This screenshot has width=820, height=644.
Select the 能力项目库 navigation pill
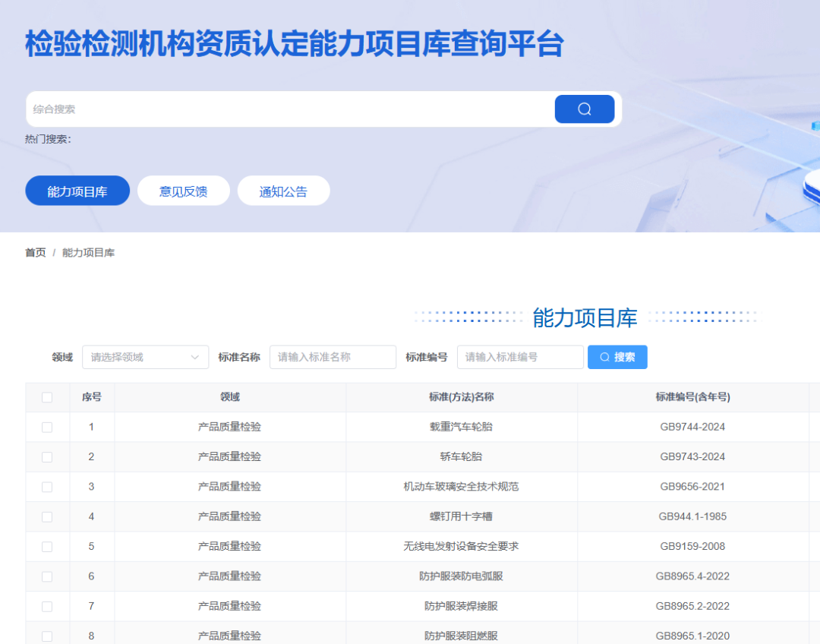77,191
